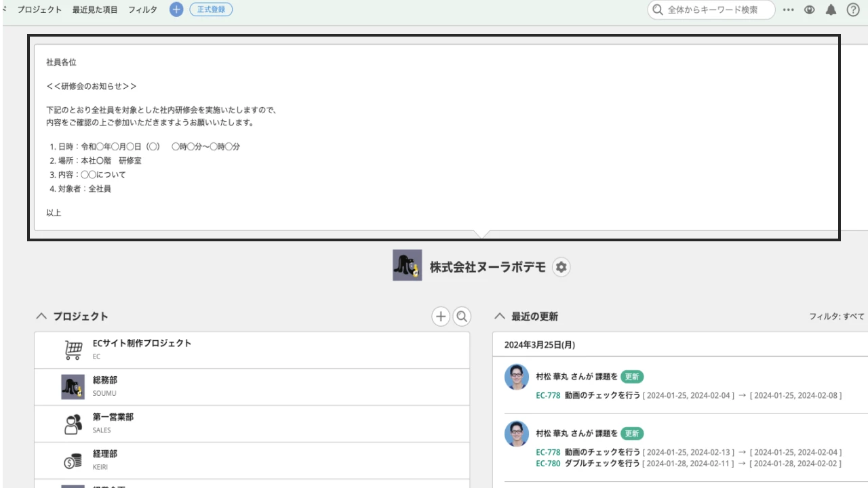Open the プロジェクト menu

pyautogui.click(x=39, y=9)
